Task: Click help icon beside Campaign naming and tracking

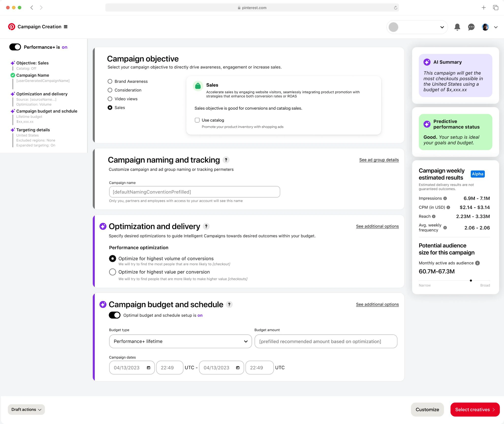Action: click(226, 160)
